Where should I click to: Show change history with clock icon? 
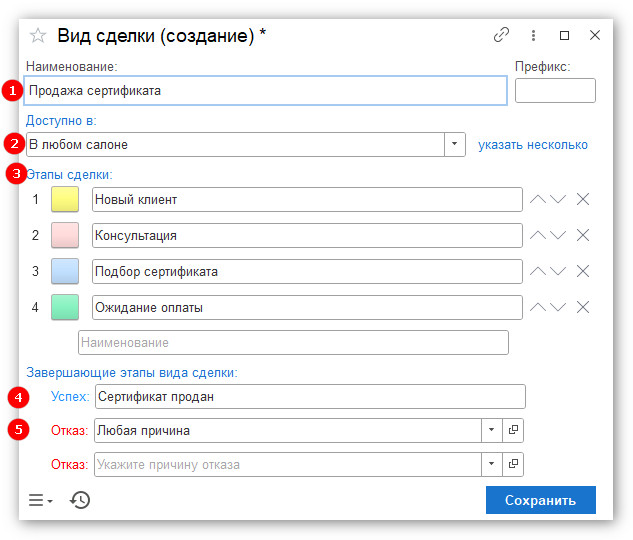80,500
